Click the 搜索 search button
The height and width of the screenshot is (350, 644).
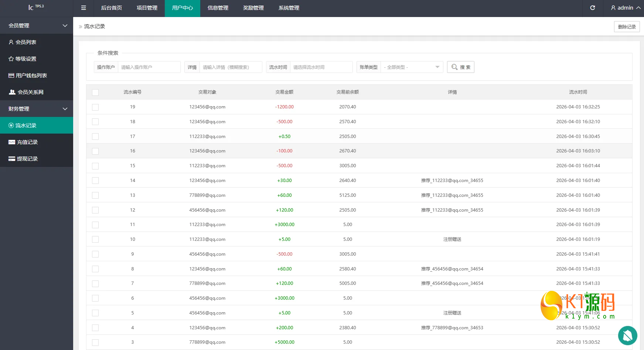[x=461, y=67]
